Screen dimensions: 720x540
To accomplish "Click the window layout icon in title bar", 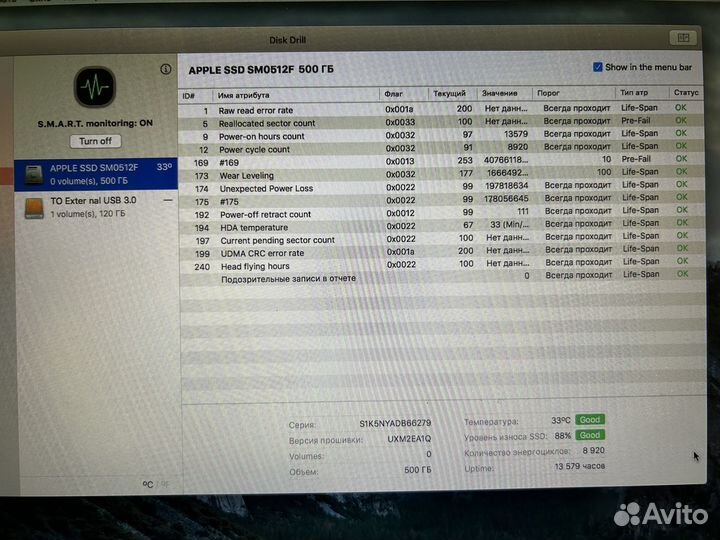I will click(683, 38).
